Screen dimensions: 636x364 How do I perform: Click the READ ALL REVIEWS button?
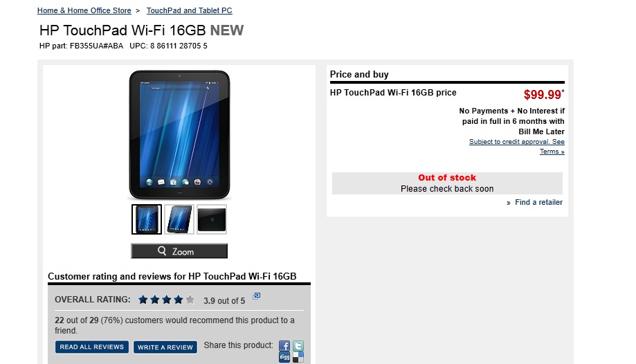(x=92, y=347)
